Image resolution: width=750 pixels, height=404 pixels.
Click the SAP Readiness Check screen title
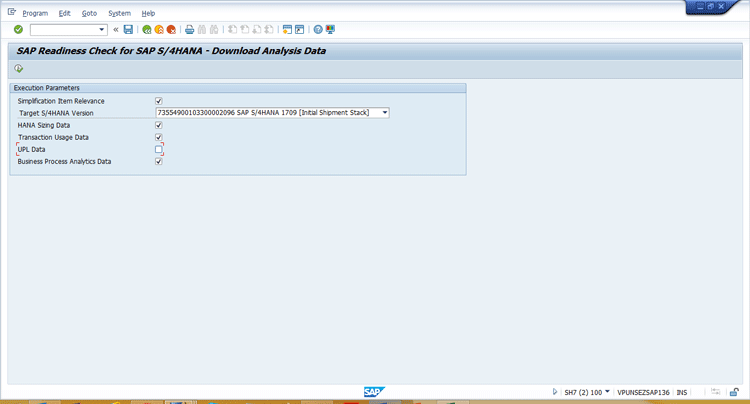[x=171, y=51]
